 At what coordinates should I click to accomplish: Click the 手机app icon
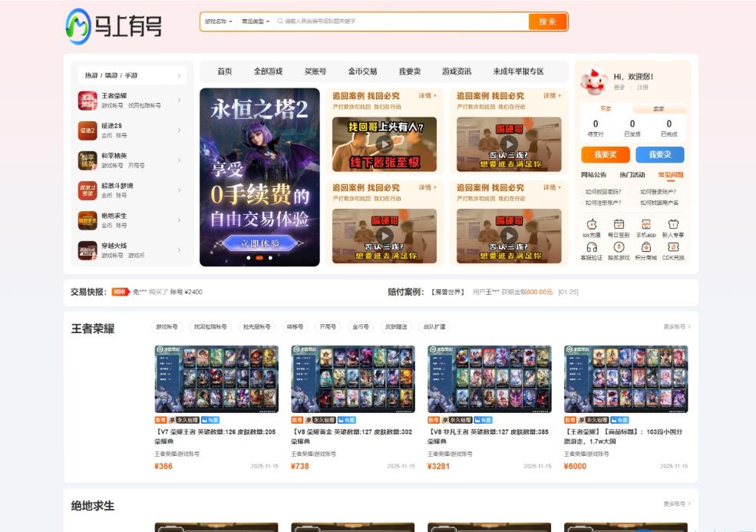click(x=645, y=224)
